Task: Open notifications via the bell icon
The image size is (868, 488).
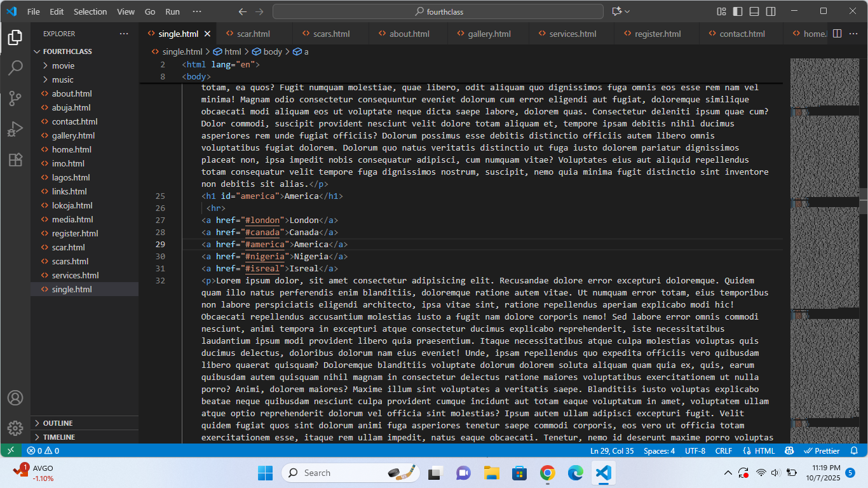Action: point(854,450)
